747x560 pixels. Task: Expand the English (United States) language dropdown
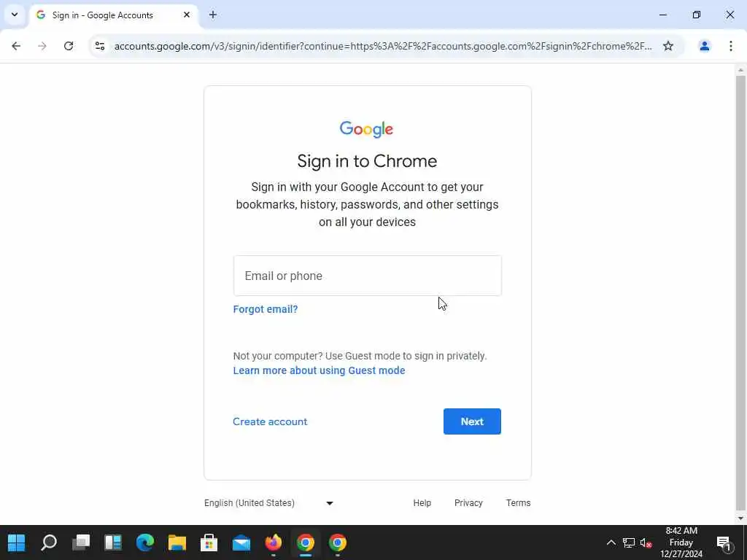(x=269, y=503)
